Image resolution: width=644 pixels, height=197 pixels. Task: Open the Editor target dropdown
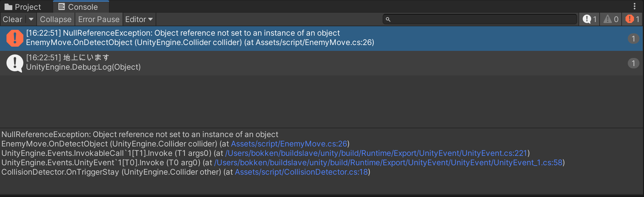pyautogui.click(x=139, y=19)
